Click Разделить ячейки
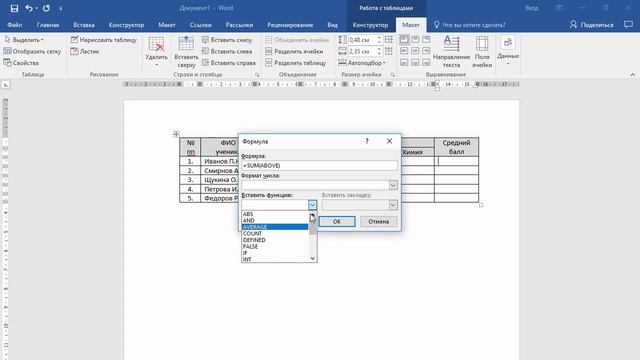 pos(294,51)
